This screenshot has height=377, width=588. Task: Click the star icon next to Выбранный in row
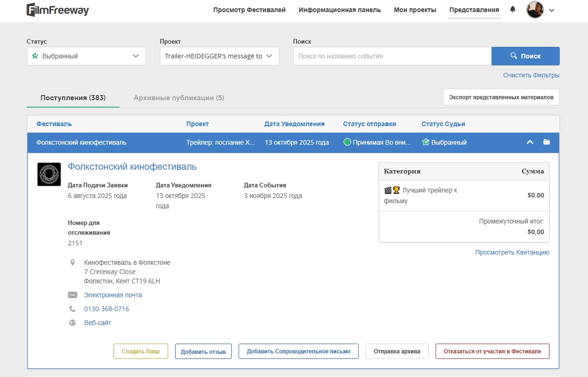(425, 142)
